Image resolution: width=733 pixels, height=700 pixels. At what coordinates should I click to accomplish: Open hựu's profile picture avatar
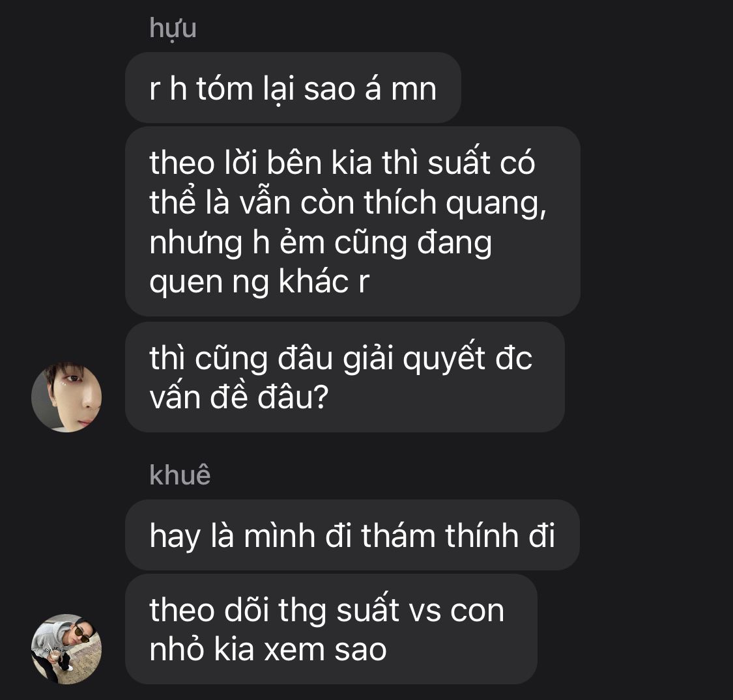click(x=66, y=397)
